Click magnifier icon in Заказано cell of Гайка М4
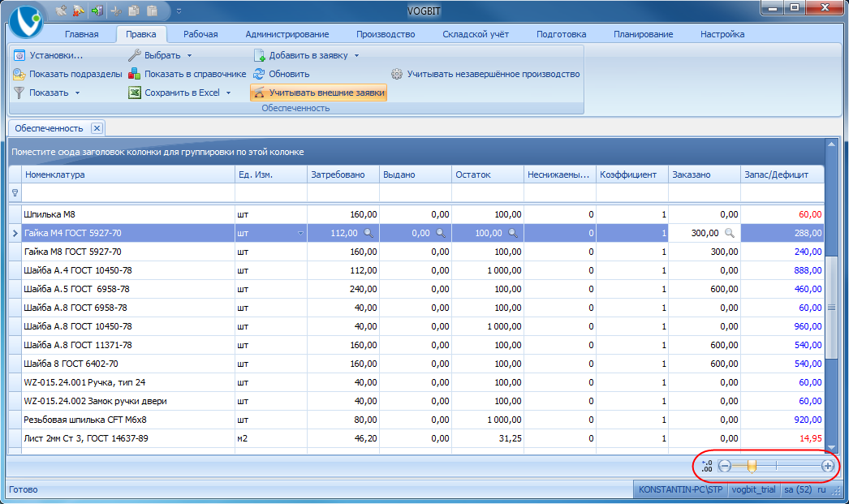This screenshot has width=849, height=504. pyautogui.click(x=730, y=233)
